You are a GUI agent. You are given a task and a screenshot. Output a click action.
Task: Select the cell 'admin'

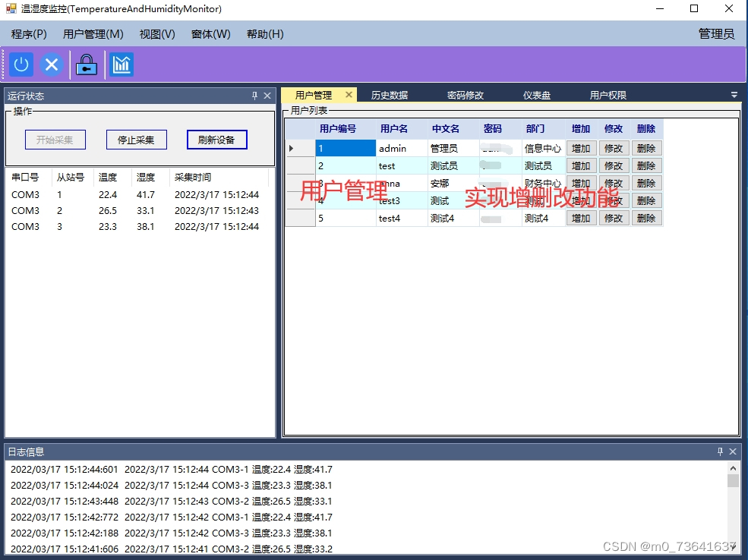402,148
